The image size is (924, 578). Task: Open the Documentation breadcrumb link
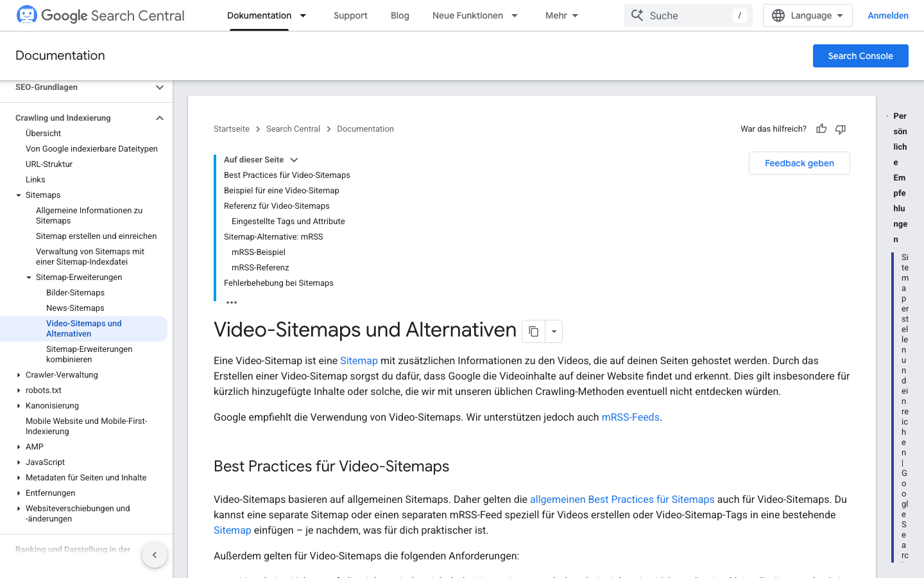[365, 129]
